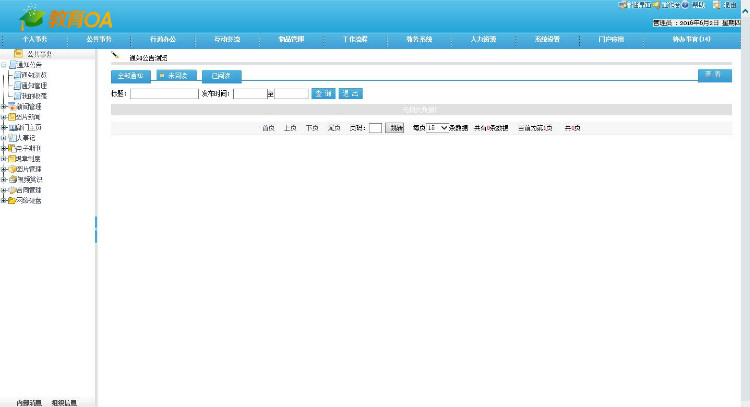Expand the 新闻管理 tree node
Screen dimensions: 750x407
point(4,107)
